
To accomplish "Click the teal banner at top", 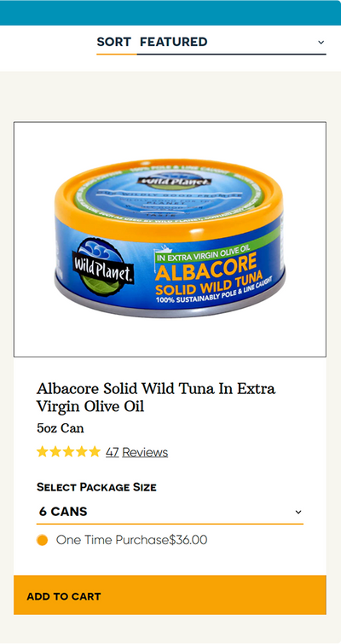I will (x=170, y=13).
